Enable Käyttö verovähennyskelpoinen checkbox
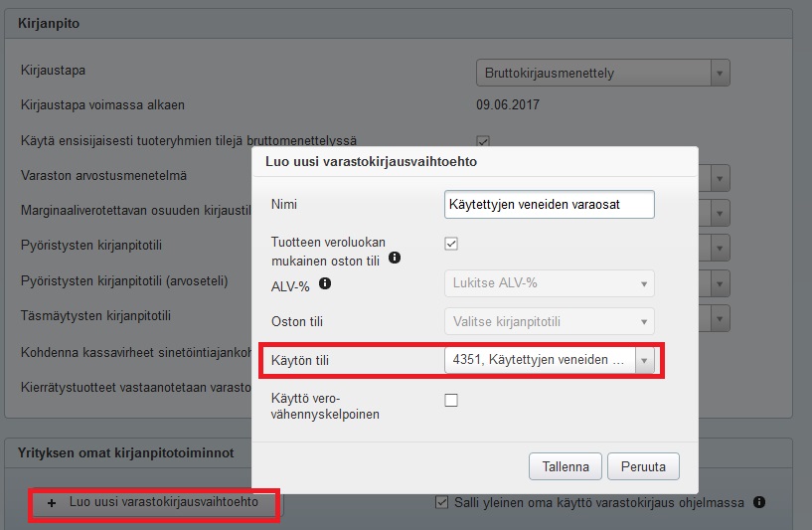 451,400
